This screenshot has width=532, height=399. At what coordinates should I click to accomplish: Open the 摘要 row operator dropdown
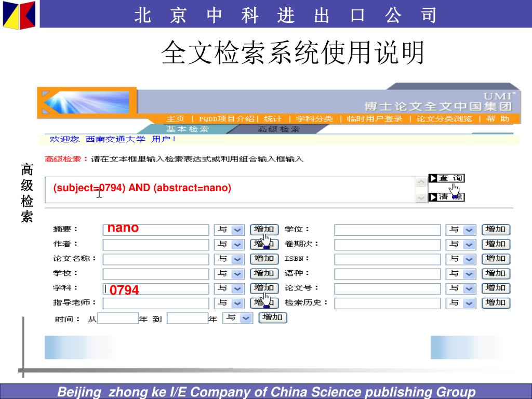(229, 230)
